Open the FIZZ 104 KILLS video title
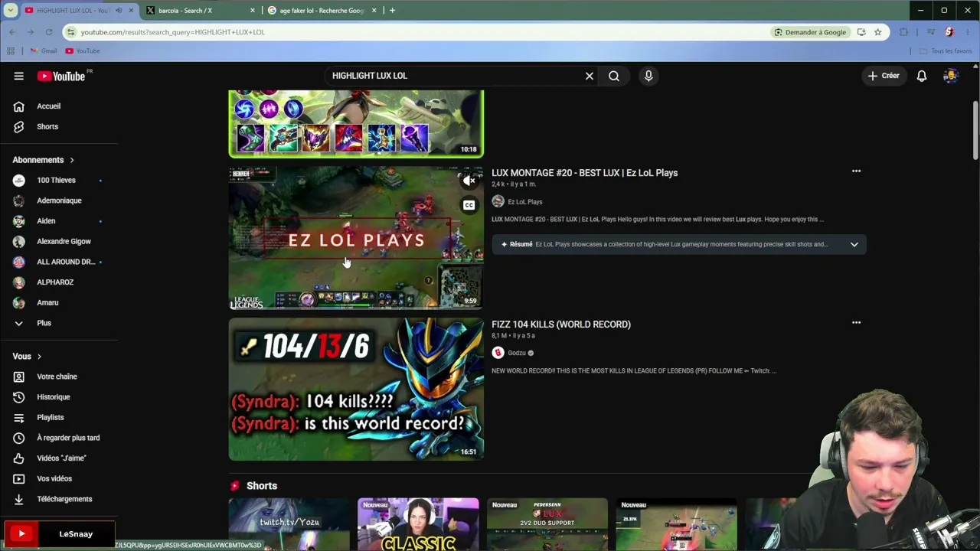The image size is (980, 551). 561,324
